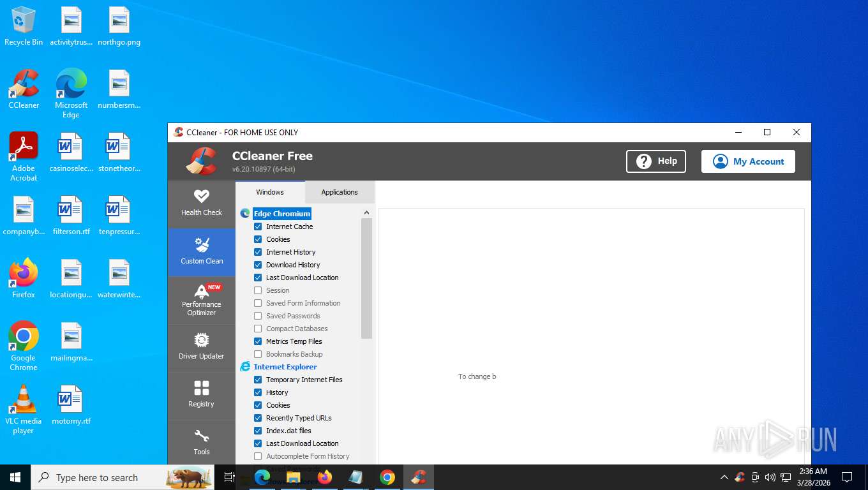Select Google Chrome desktop shortcut
868x490 pixels.
click(x=24, y=346)
